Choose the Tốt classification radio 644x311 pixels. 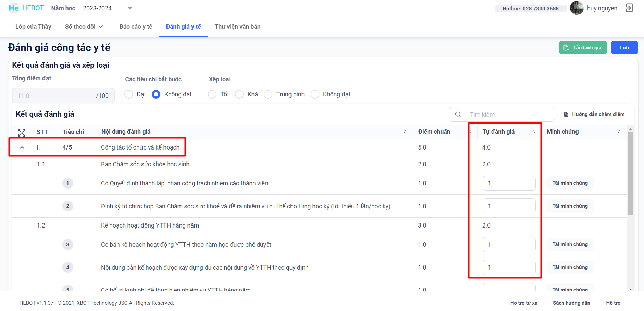click(212, 94)
